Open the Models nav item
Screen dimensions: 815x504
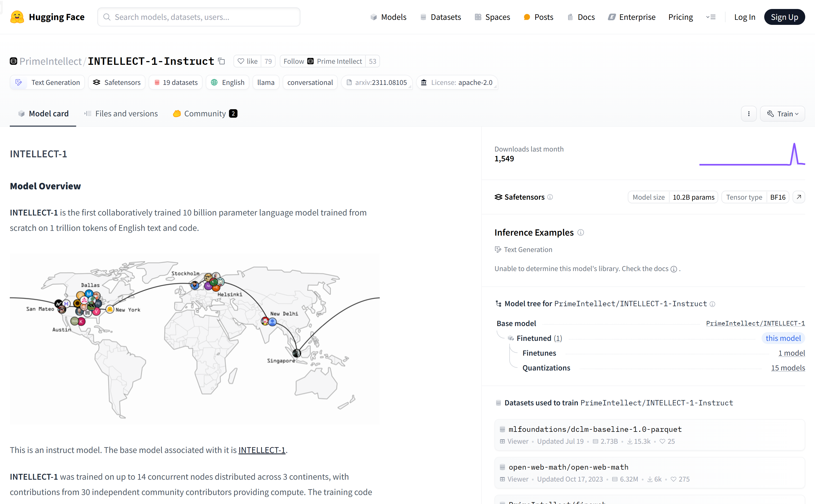pos(388,17)
